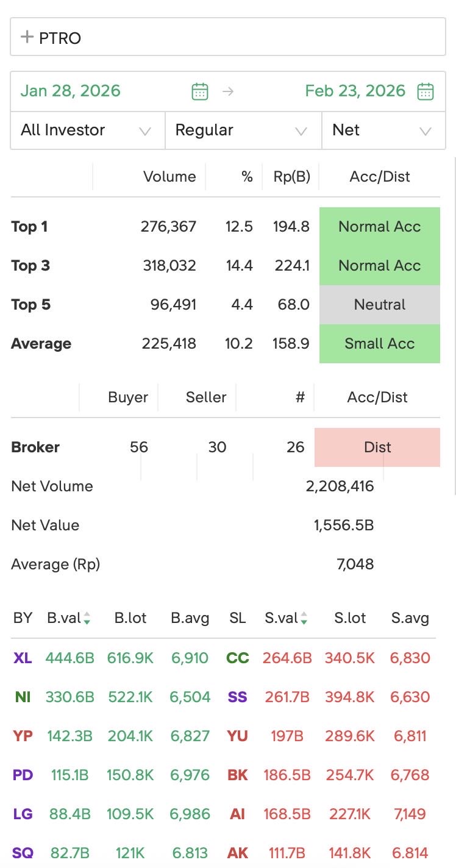This screenshot has width=456, height=868.
Task: Expand the All Investor dropdown
Action: [x=87, y=130]
